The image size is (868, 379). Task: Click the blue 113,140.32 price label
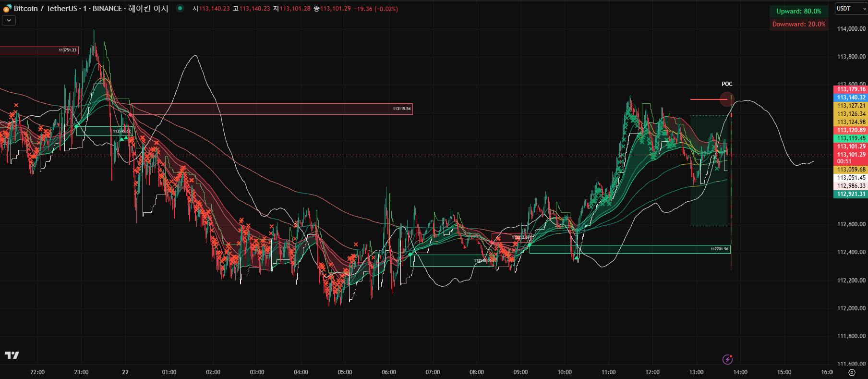851,98
